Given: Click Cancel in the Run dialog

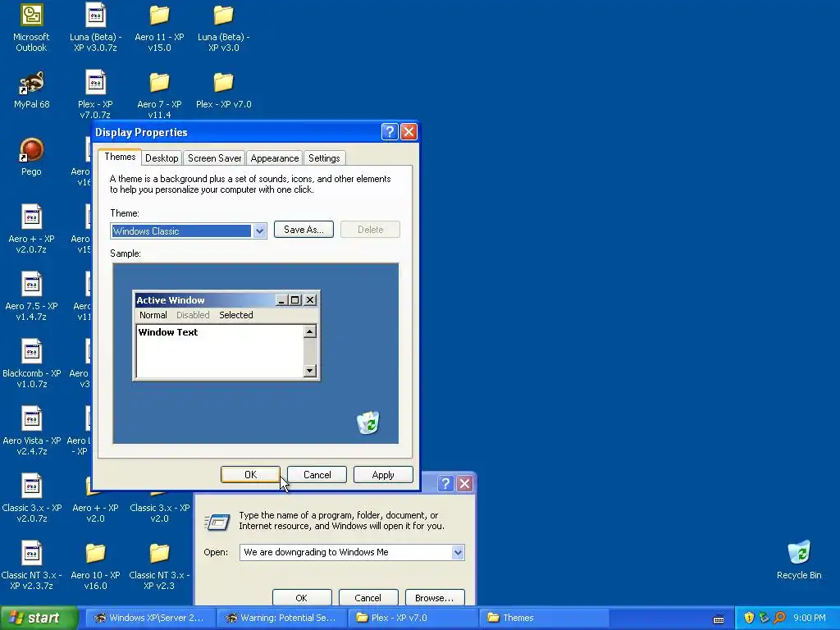Looking at the screenshot, I should tap(368, 598).
